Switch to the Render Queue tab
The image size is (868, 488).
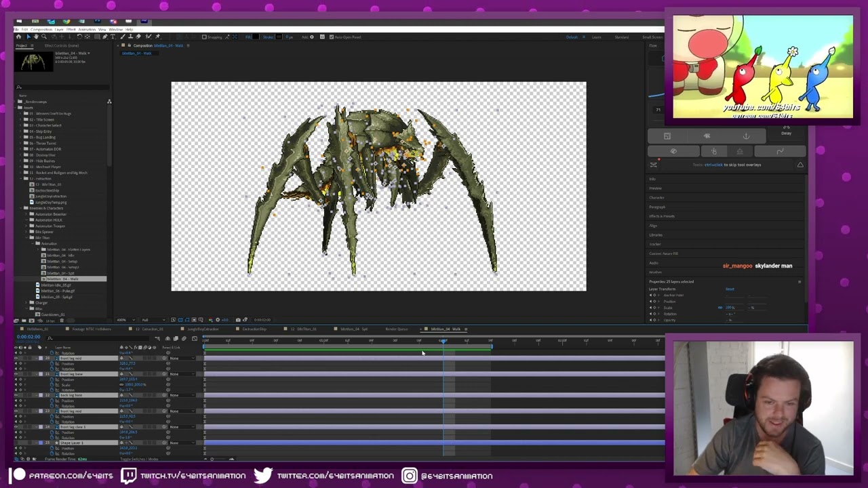[x=397, y=329]
